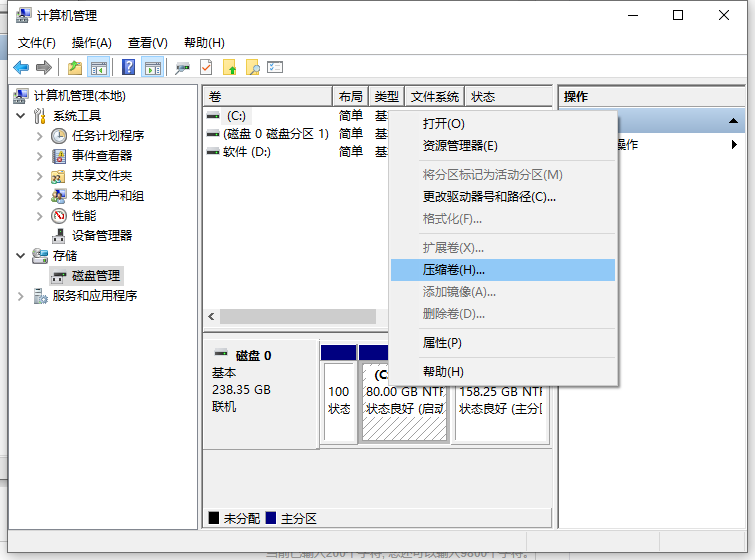Click the 文件系统 column header
The height and width of the screenshot is (560, 755).
[x=435, y=97]
